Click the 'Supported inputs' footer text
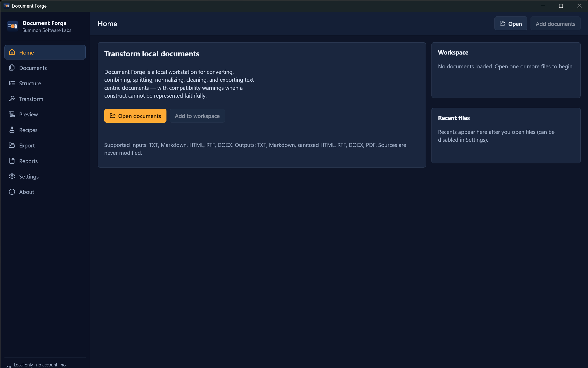This screenshot has height=368, width=588. coord(255,149)
